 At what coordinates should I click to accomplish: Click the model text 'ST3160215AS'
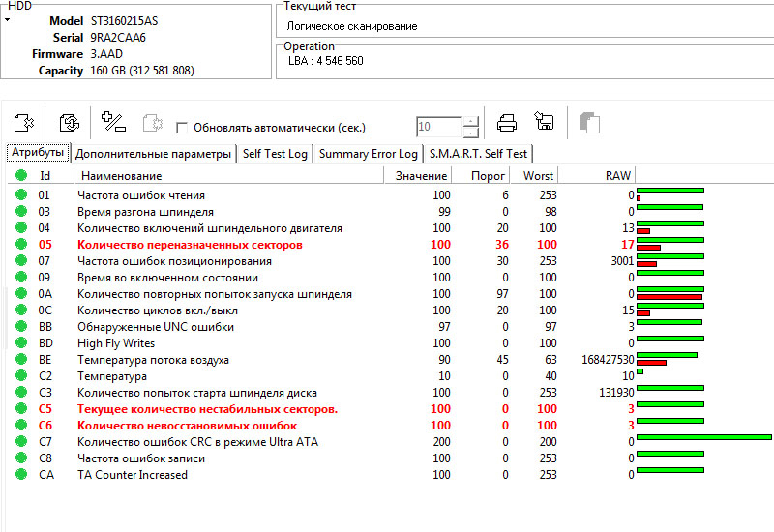[x=125, y=21]
